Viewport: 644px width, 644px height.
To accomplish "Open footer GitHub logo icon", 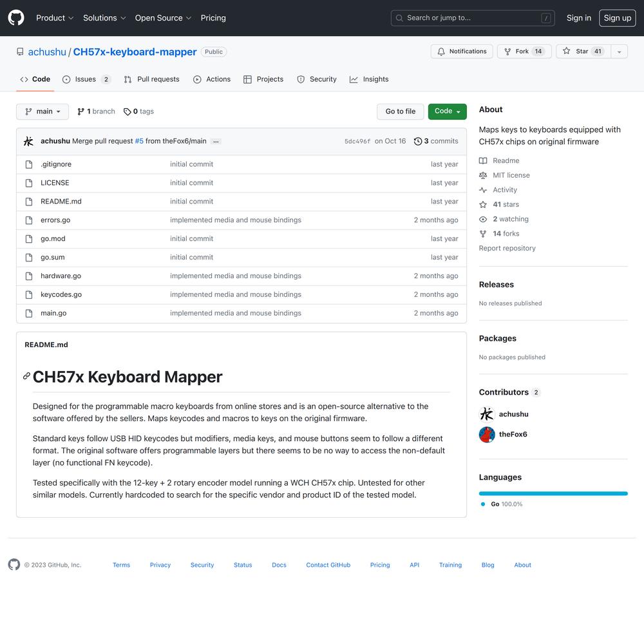I will (x=14, y=564).
